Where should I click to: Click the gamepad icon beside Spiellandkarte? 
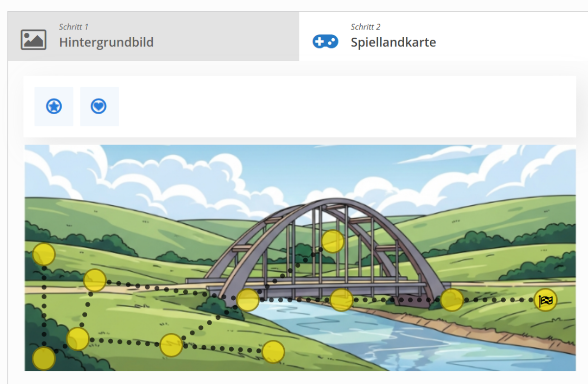tap(325, 42)
